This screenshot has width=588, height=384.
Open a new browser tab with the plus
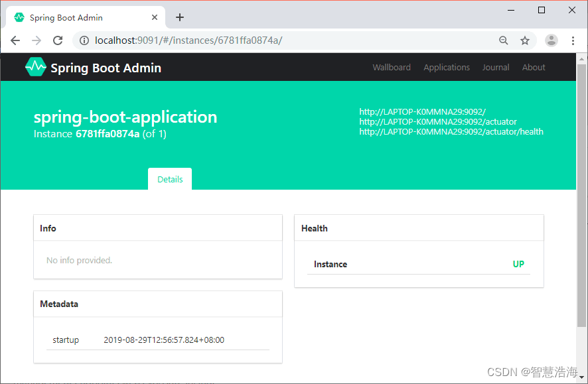pos(179,17)
